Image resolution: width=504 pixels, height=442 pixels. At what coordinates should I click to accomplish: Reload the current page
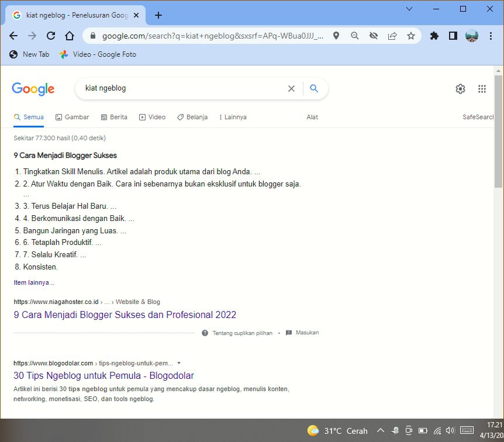(x=51, y=36)
